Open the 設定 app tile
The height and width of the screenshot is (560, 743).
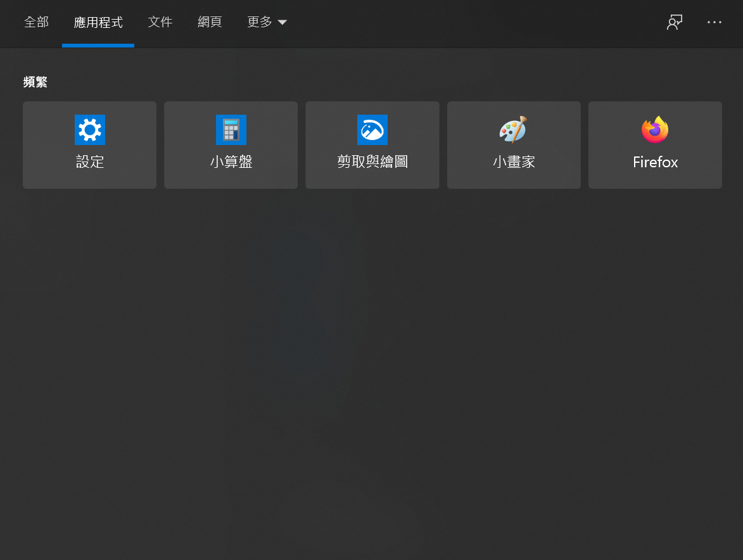[x=89, y=145]
